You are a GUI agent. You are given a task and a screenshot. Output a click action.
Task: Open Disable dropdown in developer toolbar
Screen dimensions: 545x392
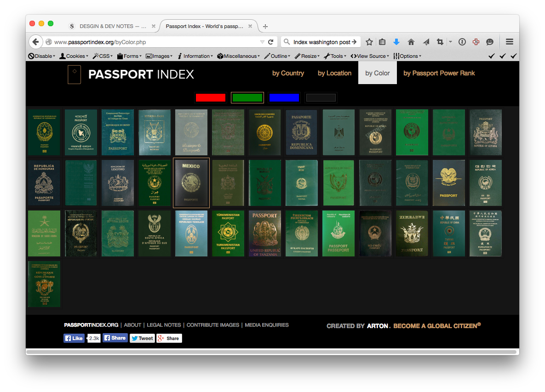pyautogui.click(x=42, y=56)
